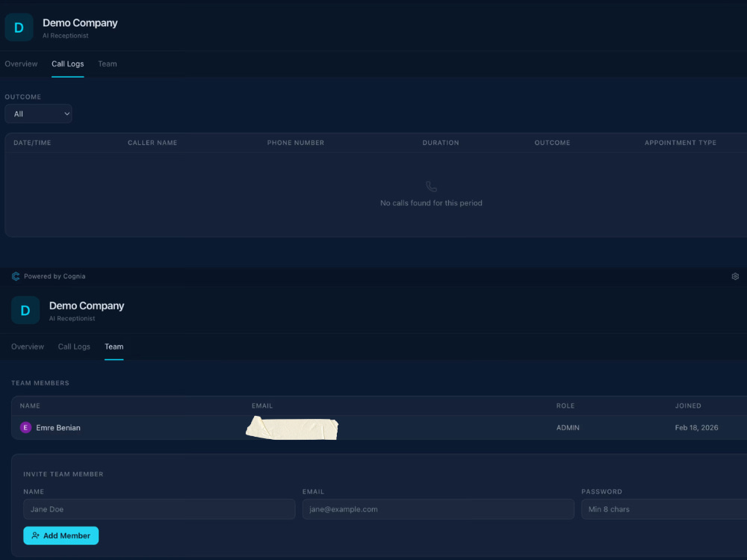Viewport: 747px width, 560px height.
Task: Focus the Password field with Min 8 chars
Action: point(664,509)
